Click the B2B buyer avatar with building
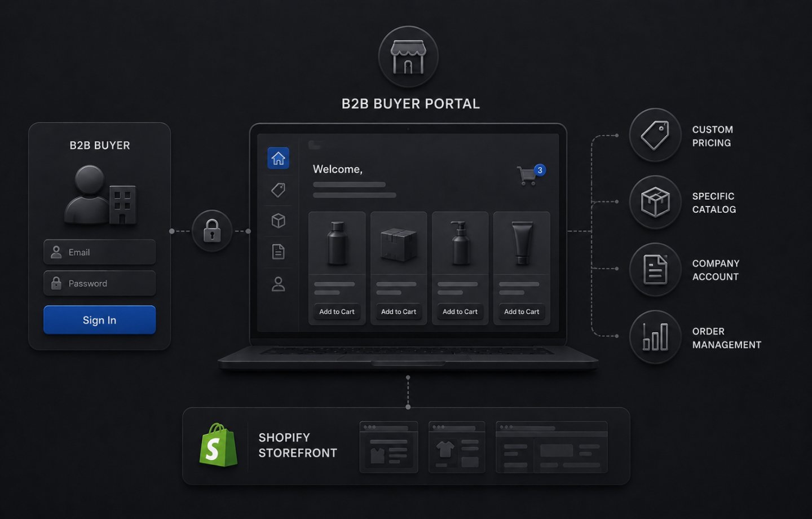Viewport: 812px width, 519px height. click(x=100, y=195)
